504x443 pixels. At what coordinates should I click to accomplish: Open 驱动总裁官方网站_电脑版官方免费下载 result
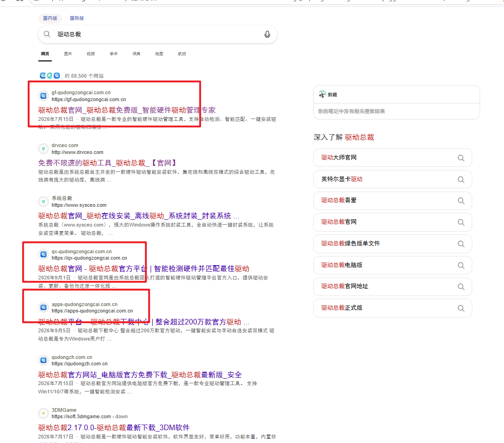(x=140, y=375)
